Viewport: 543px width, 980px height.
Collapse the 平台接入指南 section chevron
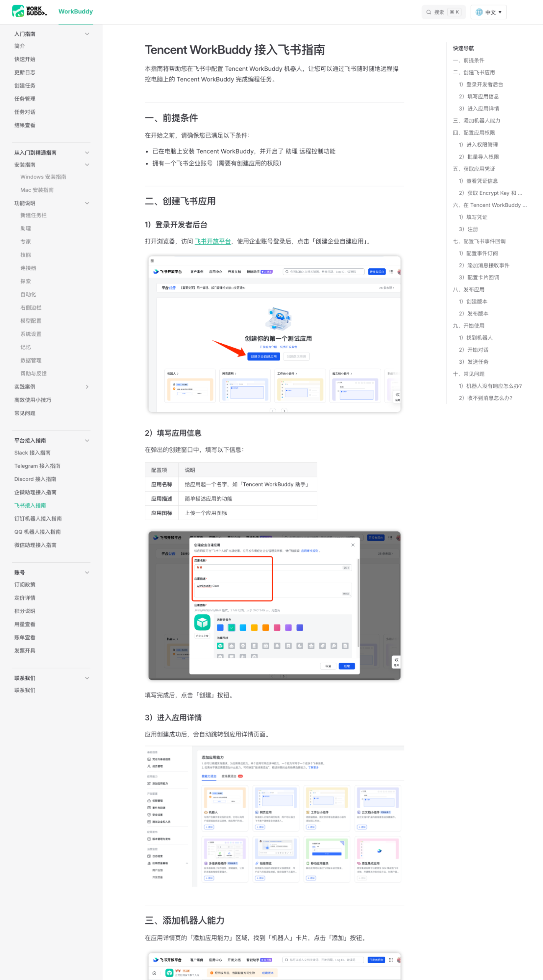87,441
